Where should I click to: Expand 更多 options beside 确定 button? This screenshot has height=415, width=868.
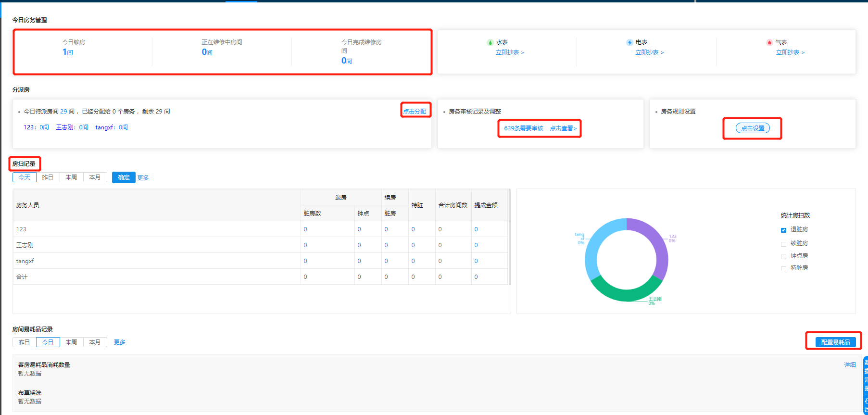(x=143, y=178)
